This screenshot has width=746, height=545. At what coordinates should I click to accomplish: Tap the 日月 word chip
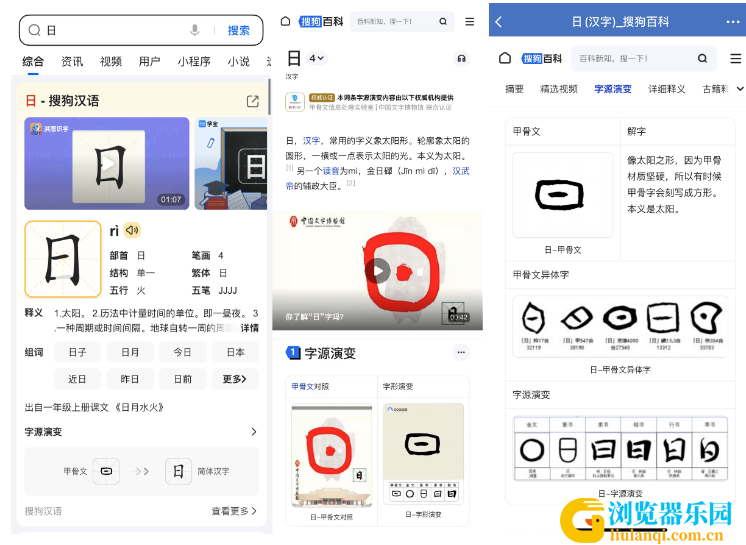point(130,352)
